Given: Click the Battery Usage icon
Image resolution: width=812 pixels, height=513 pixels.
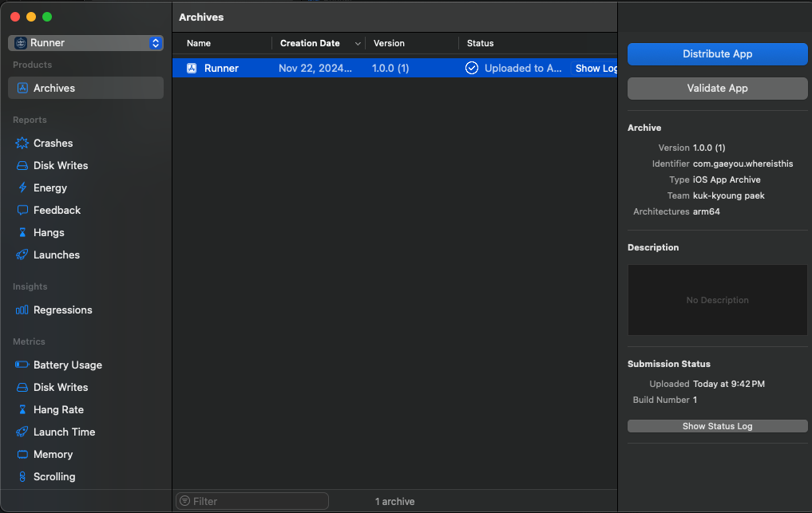Looking at the screenshot, I should (22, 365).
